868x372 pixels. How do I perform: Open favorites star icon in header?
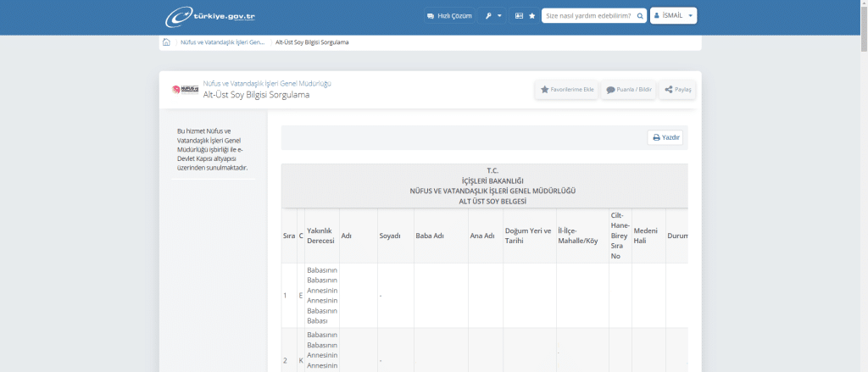(x=531, y=16)
